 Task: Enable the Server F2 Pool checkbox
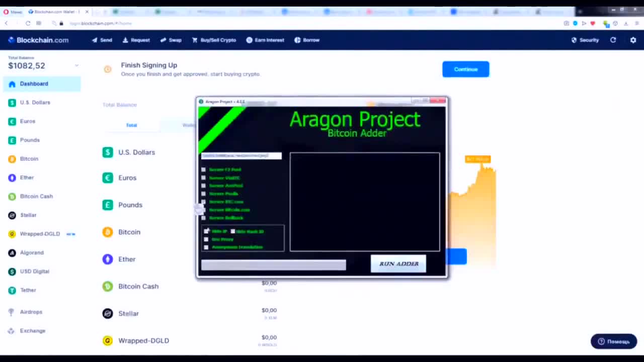tap(203, 170)
